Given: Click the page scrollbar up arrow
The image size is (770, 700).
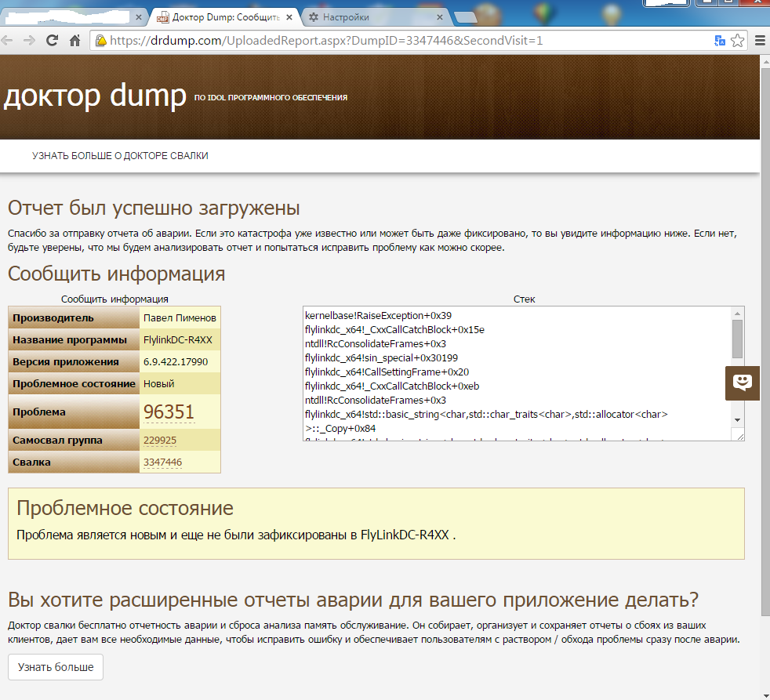Looking at the screenshot, I should point(765,62).
